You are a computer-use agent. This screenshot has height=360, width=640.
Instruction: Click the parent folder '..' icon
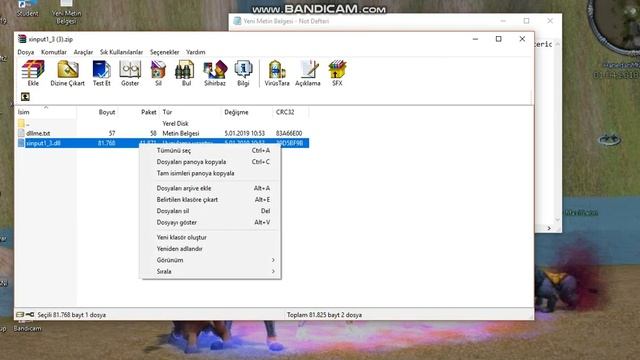click(21, 123)
